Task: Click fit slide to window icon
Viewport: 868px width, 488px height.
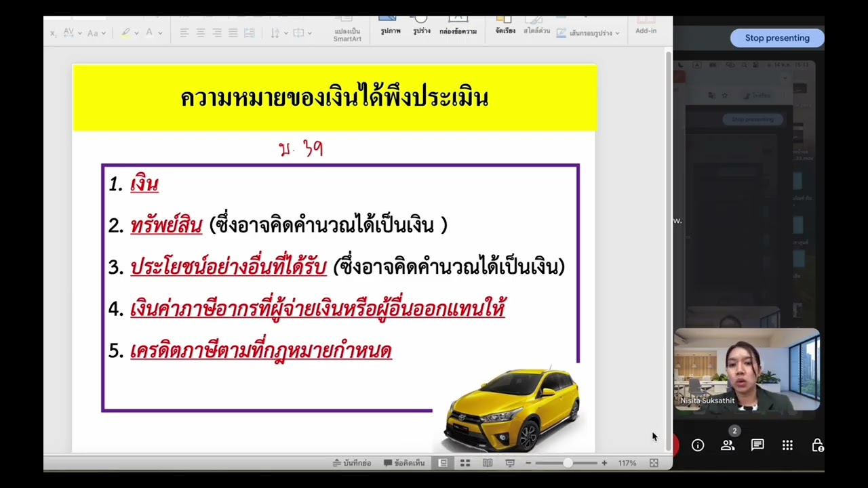Action: tap(654, 463)
